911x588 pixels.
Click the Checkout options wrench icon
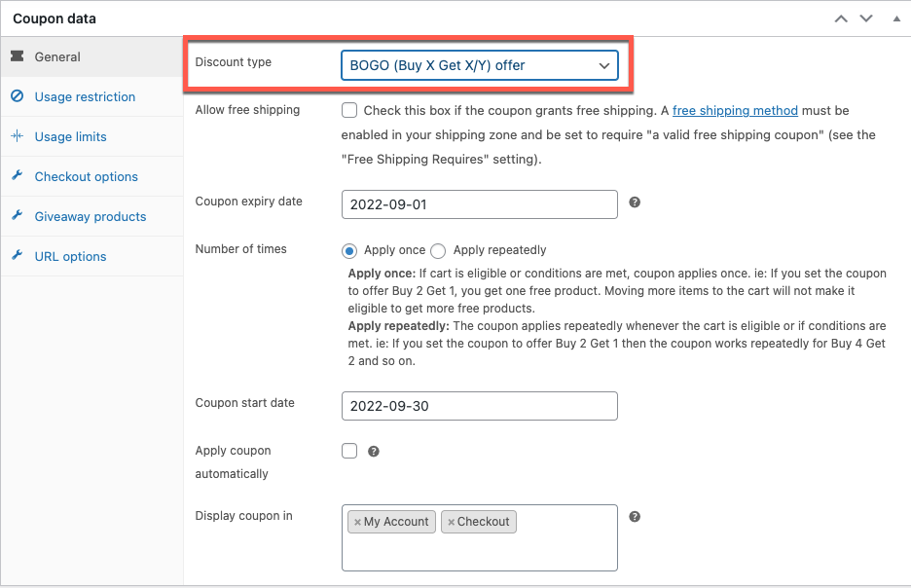18,175
